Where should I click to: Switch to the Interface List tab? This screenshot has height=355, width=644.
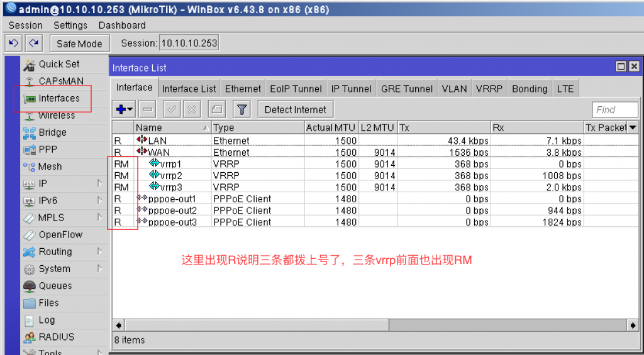click(189, 89)
